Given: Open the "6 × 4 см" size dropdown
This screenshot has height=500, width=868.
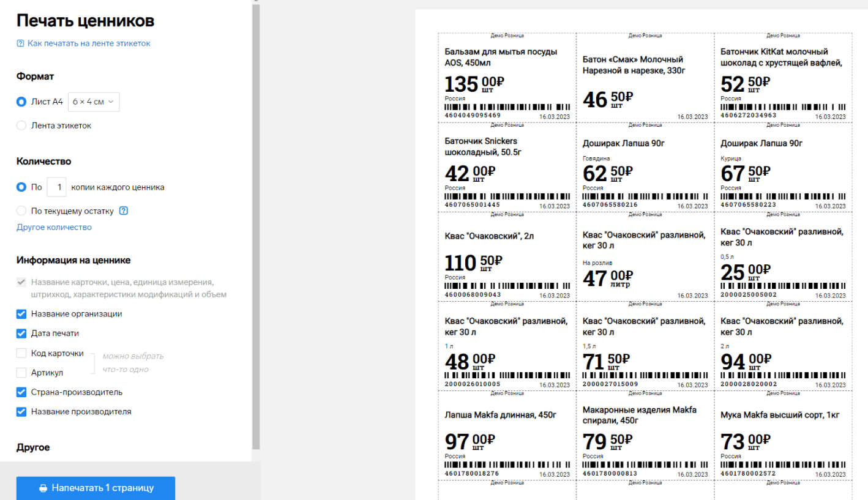Looking at the screenshot, I should tap(94, 102).
